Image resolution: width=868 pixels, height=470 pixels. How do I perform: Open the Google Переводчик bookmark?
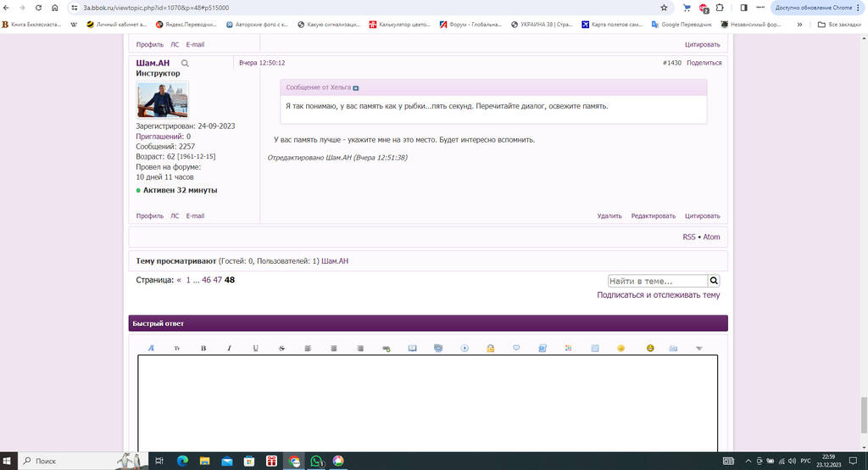[682, 25]
